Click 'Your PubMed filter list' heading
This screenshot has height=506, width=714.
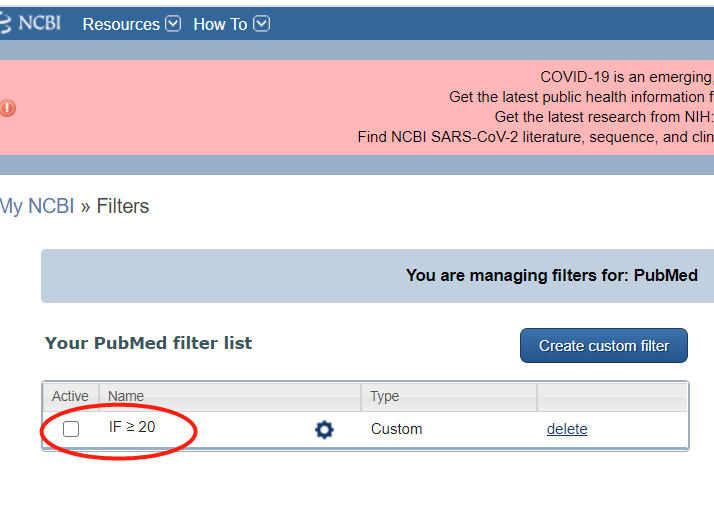coord(148,343)
